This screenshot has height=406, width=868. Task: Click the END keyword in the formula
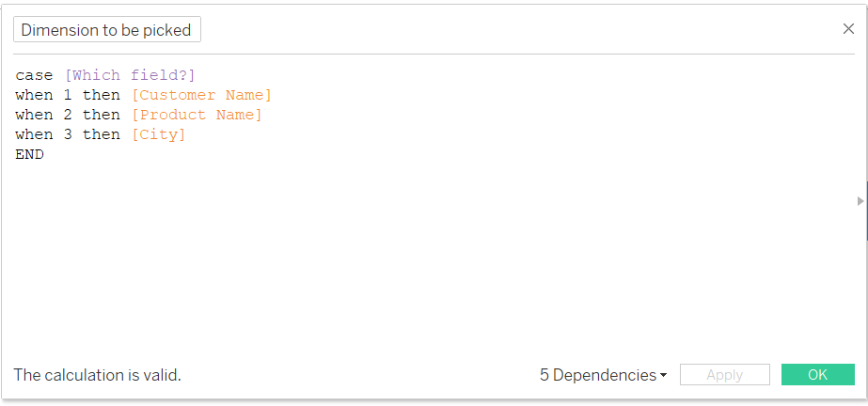click(29, 154)
